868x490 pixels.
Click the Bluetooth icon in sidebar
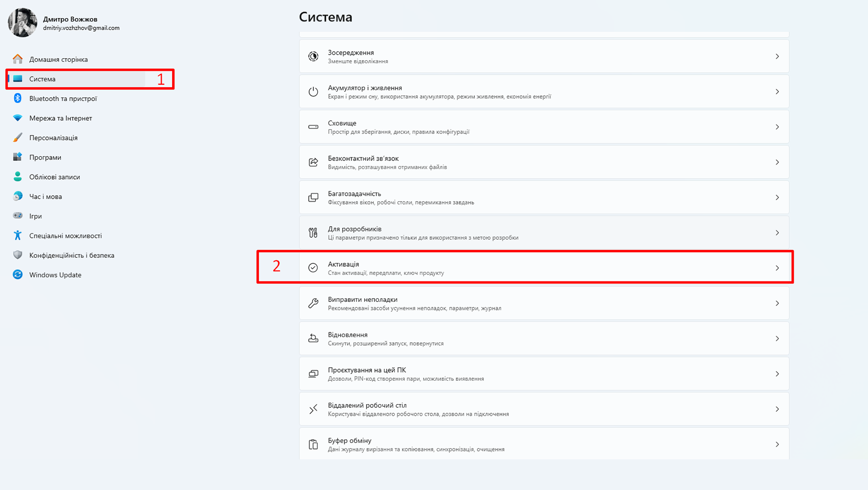pos(18,98)
